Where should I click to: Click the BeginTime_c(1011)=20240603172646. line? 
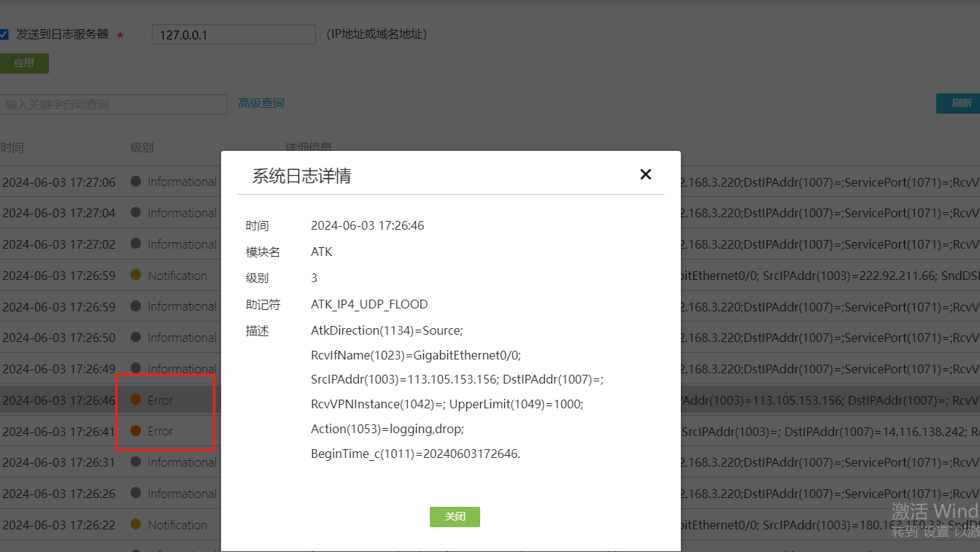(x=416, y=454)
